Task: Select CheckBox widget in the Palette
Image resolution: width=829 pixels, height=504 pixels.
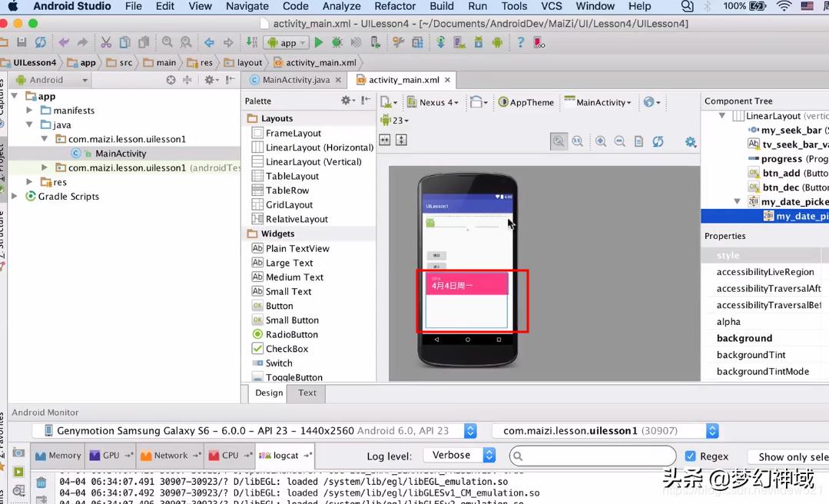Action: click(287, 349)
